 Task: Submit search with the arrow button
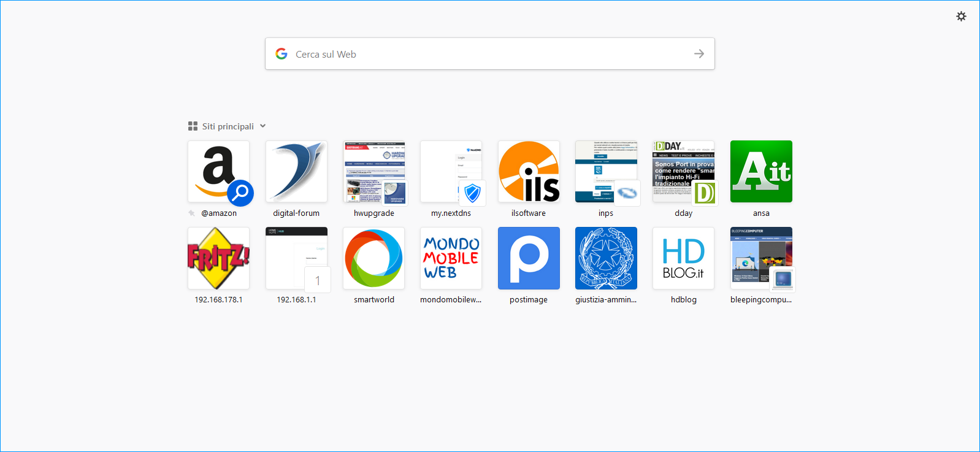[x=699, y=54]
